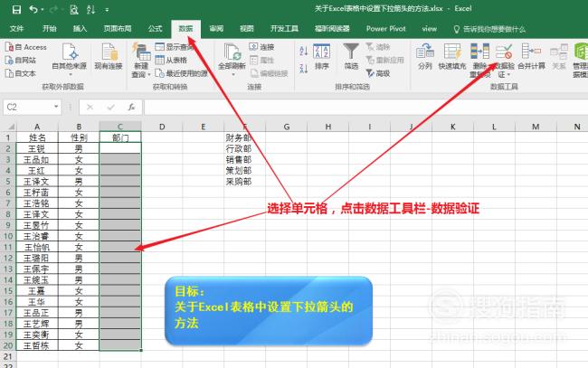Viewport: 588px width, 368px height.
Task: Switch to the 插入 ribbon tab
Action: 80,28
